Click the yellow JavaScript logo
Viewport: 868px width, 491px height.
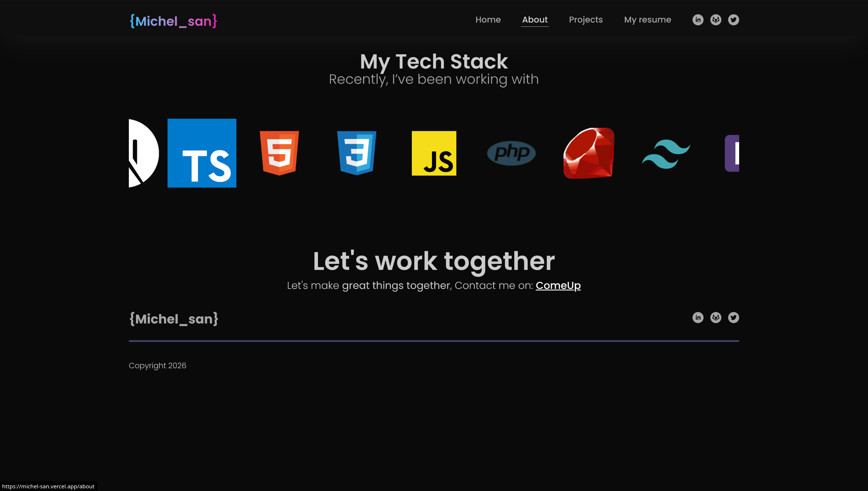pyautogui.click(x=434, y=153)
